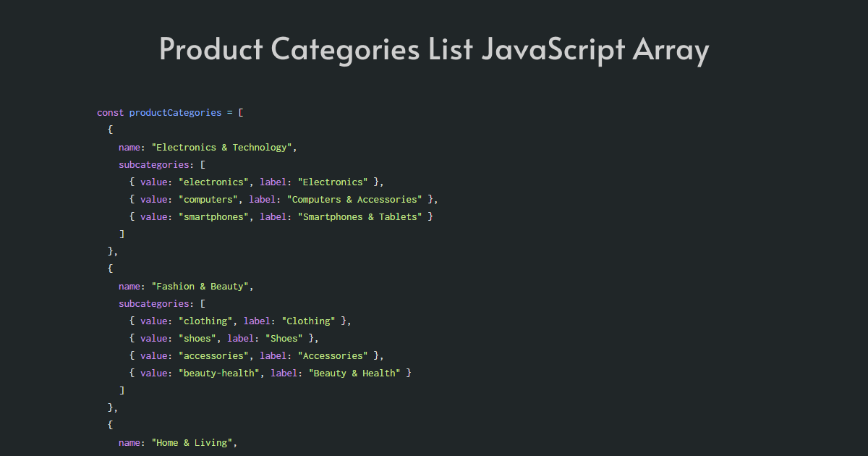Image resolution: width=868 pixels, height=456 pixels.
Task: Select the "clothing" value string
Action: pos(205,321)
